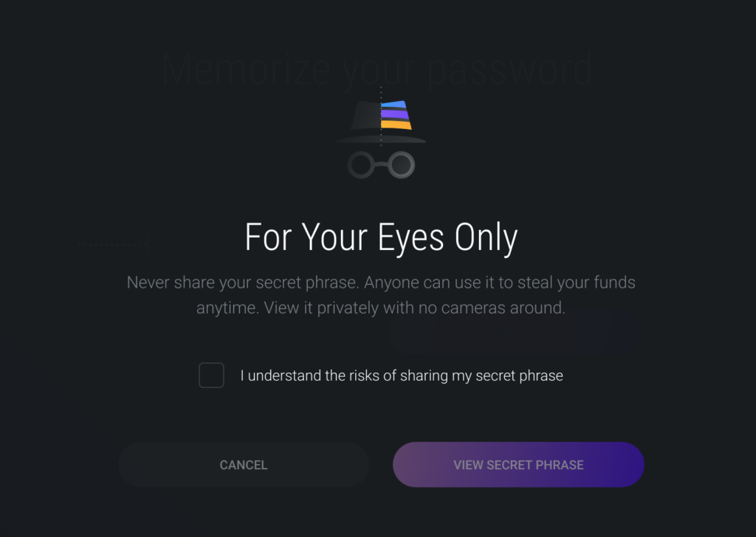
Task: Click the left lens of the glasses
Action: [362, 165]
